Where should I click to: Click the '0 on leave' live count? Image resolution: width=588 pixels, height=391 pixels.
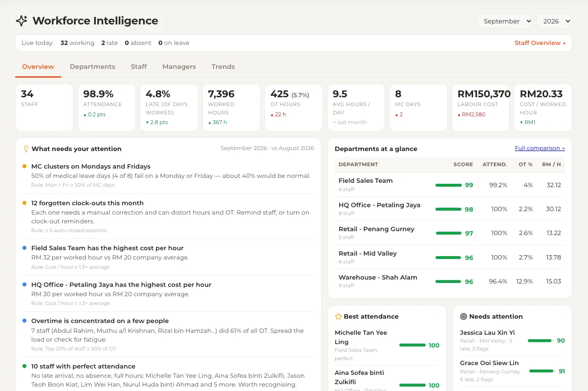click(x=174, y=43)
